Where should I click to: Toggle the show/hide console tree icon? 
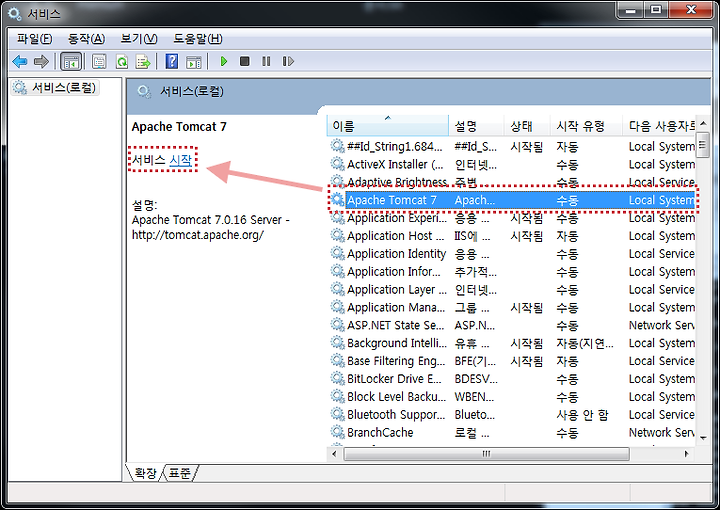point(71,62)
